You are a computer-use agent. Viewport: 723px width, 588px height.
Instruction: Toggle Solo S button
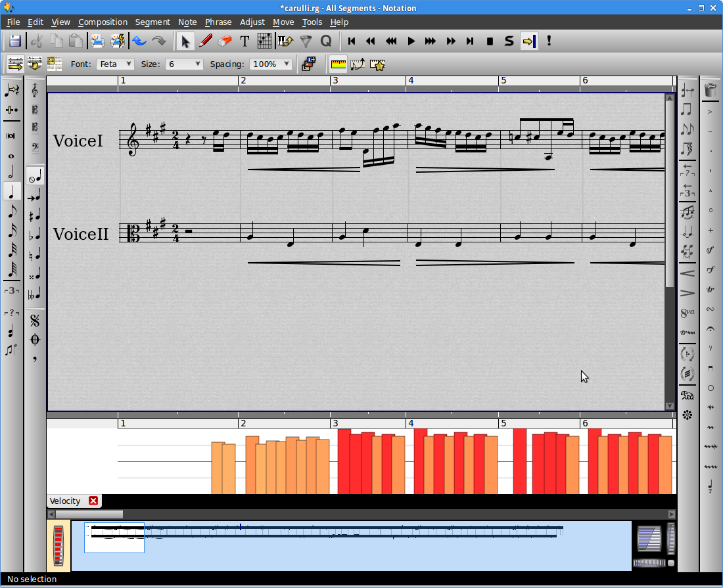pos(509,41)
